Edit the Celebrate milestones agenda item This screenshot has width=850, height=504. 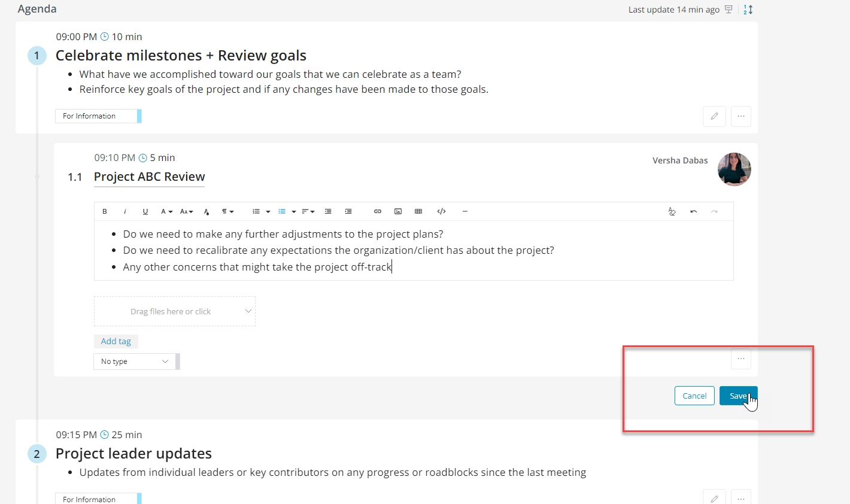tap(714, 116)
